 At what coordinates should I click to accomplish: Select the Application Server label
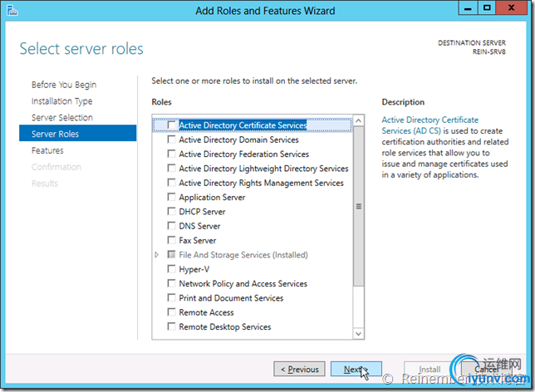pyautogui.click(x=212, y=197)
